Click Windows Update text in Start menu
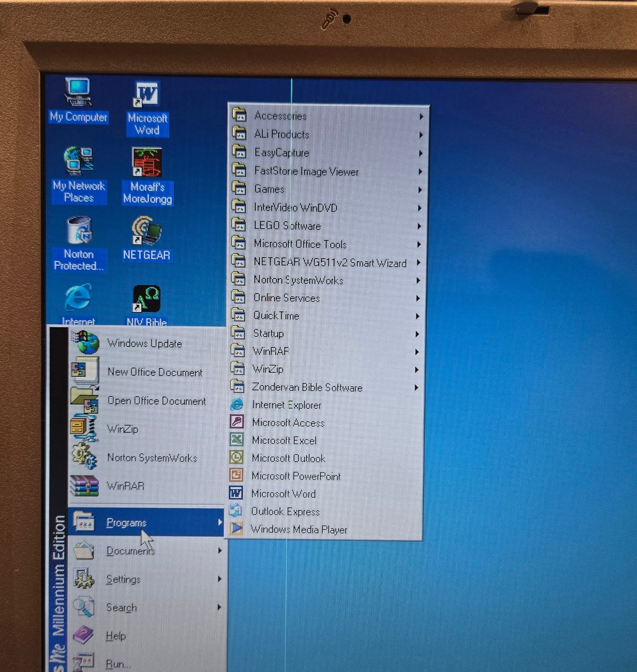 [x=145, y=343]
